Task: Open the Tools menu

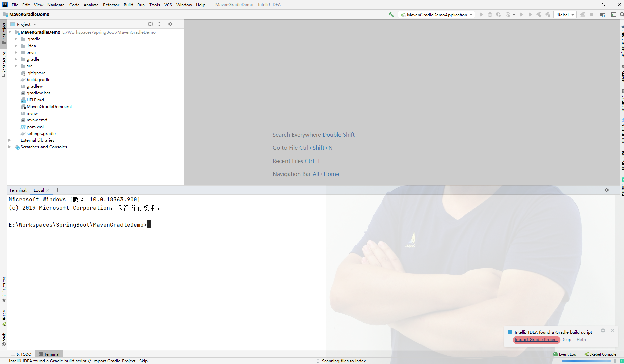Action: 154,5
